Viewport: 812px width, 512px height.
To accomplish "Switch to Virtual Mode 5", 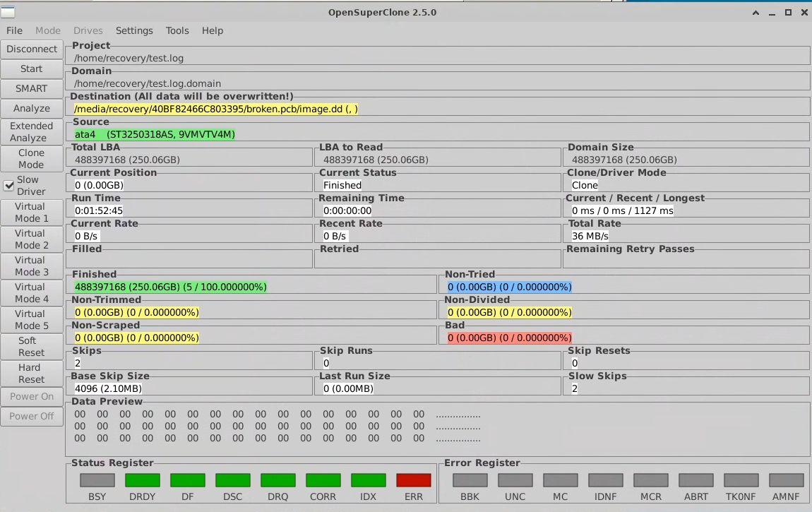I will 32,320.
